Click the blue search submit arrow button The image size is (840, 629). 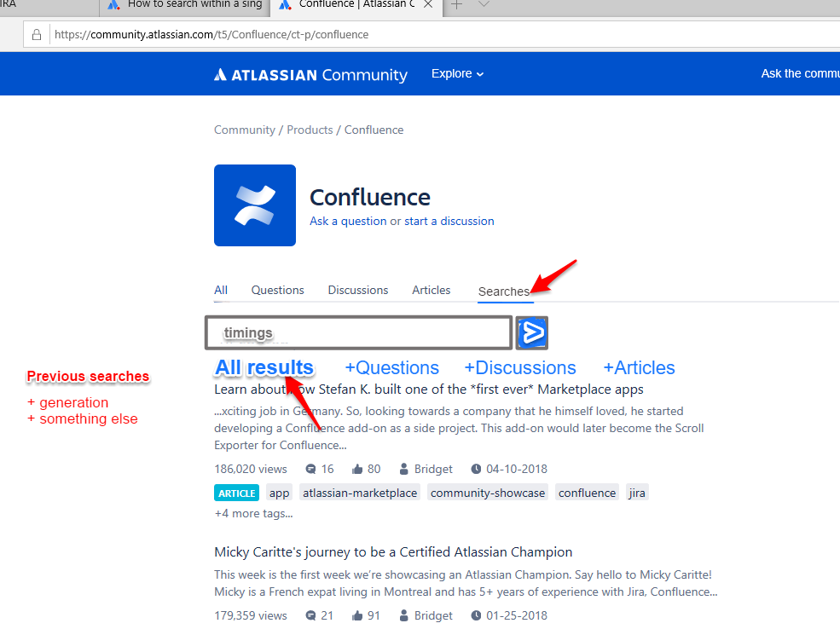tap(531, 333)
